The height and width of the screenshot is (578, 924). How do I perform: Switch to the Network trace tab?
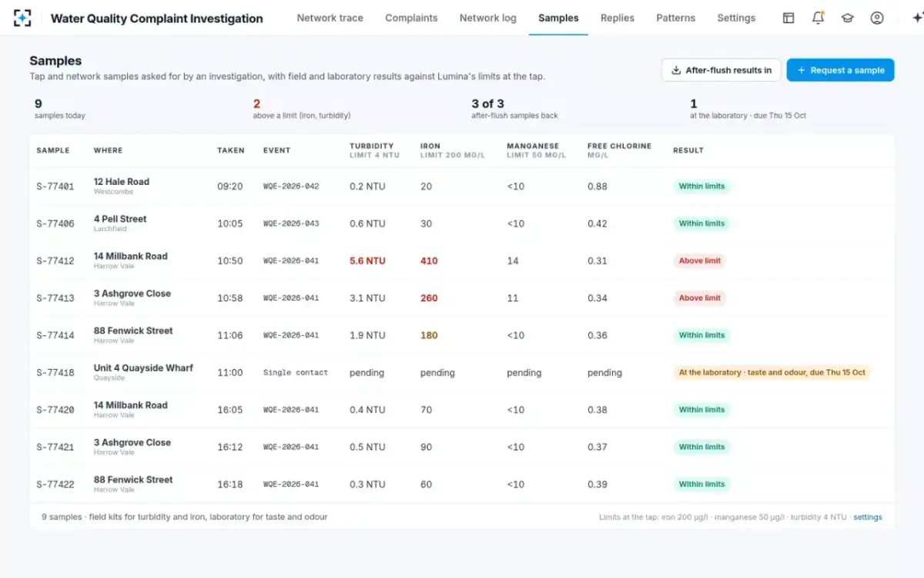tap(330, 18)
